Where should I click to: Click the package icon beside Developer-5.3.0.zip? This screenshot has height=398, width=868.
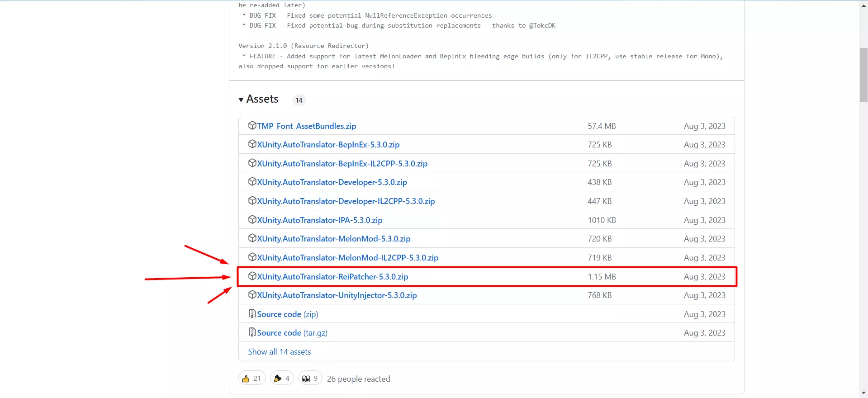click(252, 181)
